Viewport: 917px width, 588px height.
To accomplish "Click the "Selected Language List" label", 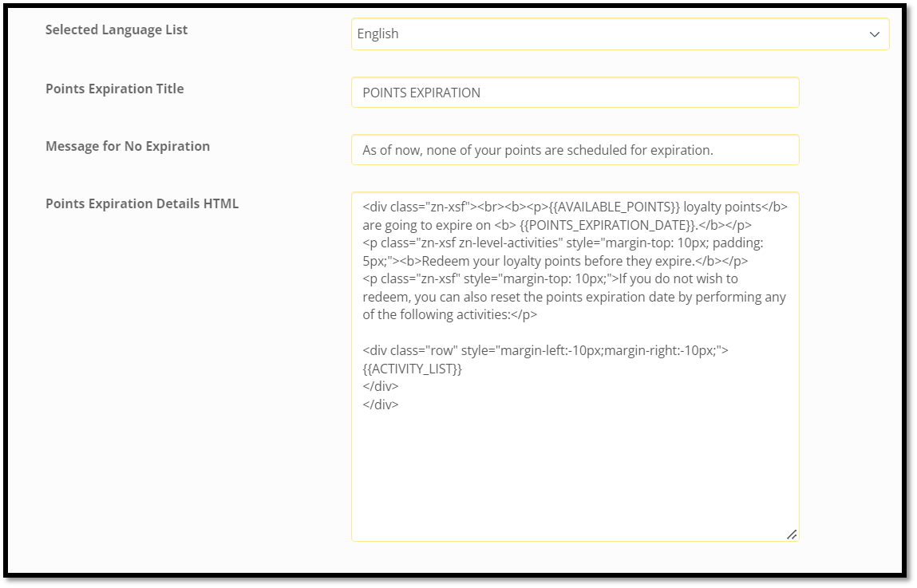I will click(x=117, y=30).
